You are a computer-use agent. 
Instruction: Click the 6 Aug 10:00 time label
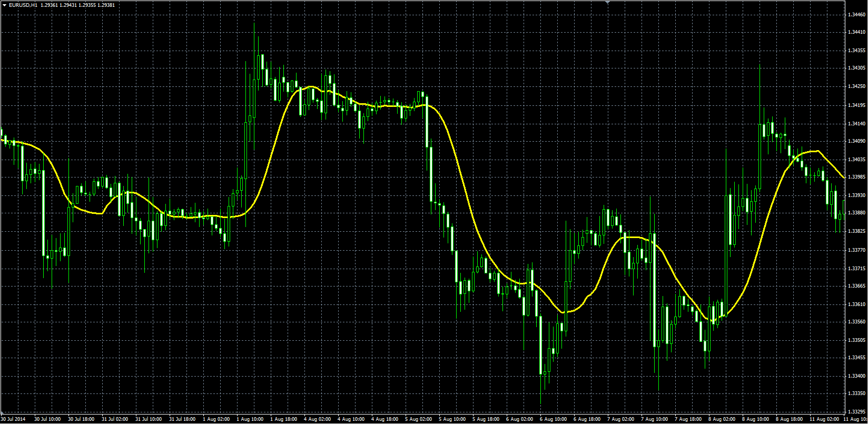553,419
